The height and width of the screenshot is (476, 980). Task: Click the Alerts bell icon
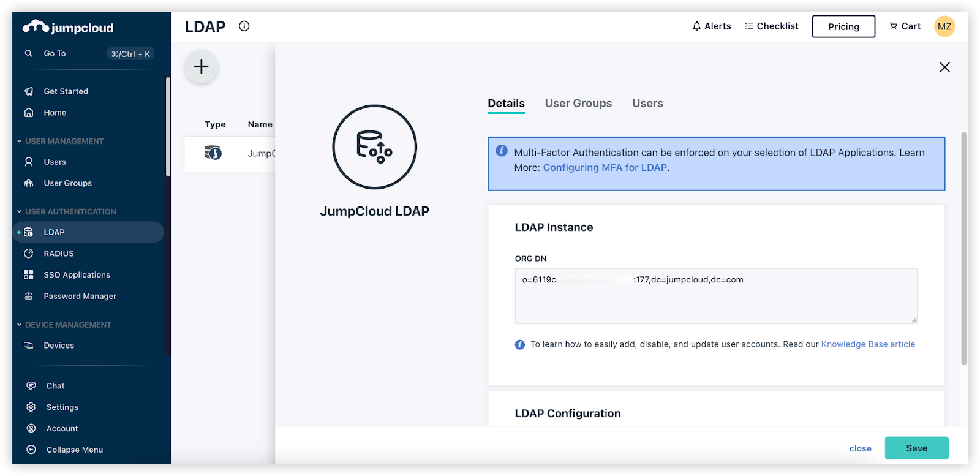[x=697, y=26]
